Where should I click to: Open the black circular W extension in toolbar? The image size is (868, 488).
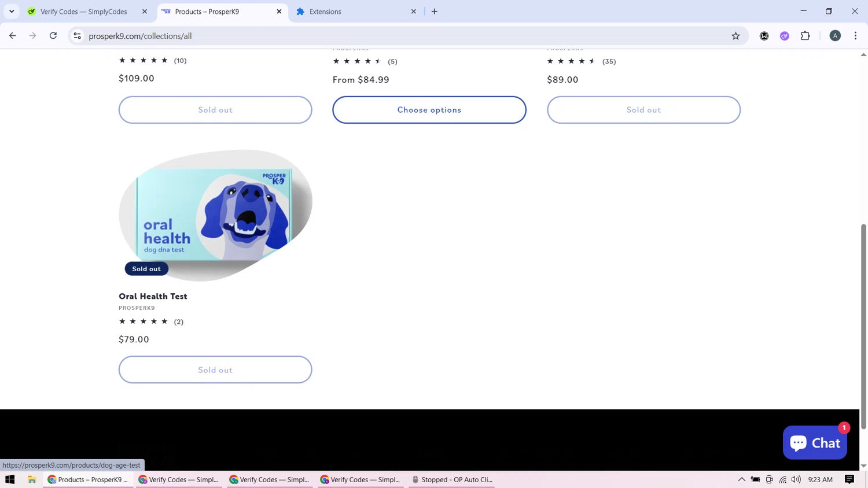tap(764, 36)
